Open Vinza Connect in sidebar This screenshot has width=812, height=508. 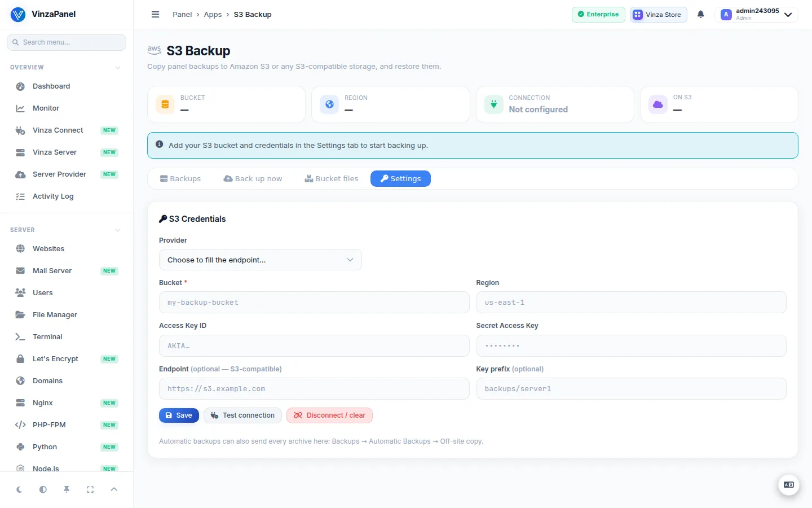(x=67, y=130)
